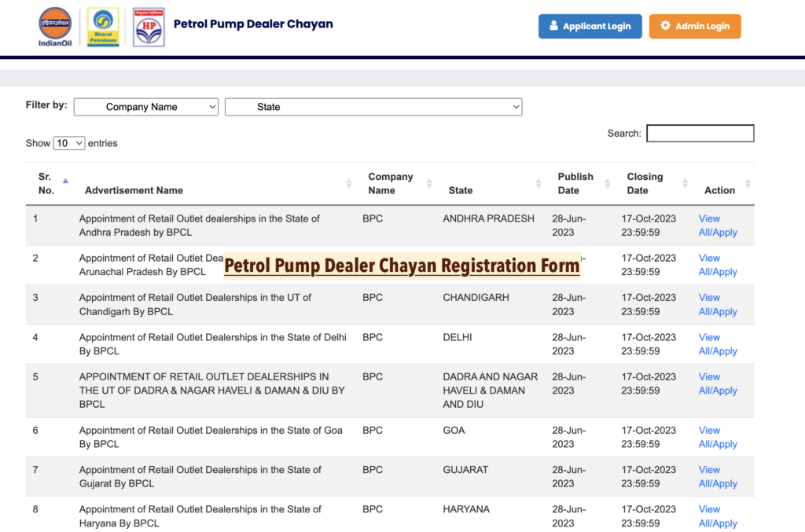Click the sort arrows on Company Name column
This screenshot has width=805, height=532.
pos(429,183)
